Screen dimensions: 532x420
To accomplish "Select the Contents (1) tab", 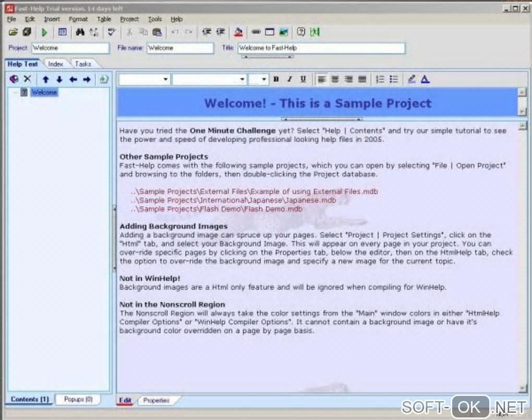I will (30, 399).
